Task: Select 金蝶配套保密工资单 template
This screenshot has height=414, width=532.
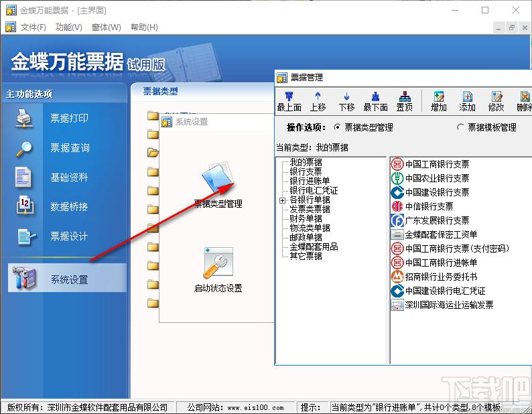Action: click(434, 234)
